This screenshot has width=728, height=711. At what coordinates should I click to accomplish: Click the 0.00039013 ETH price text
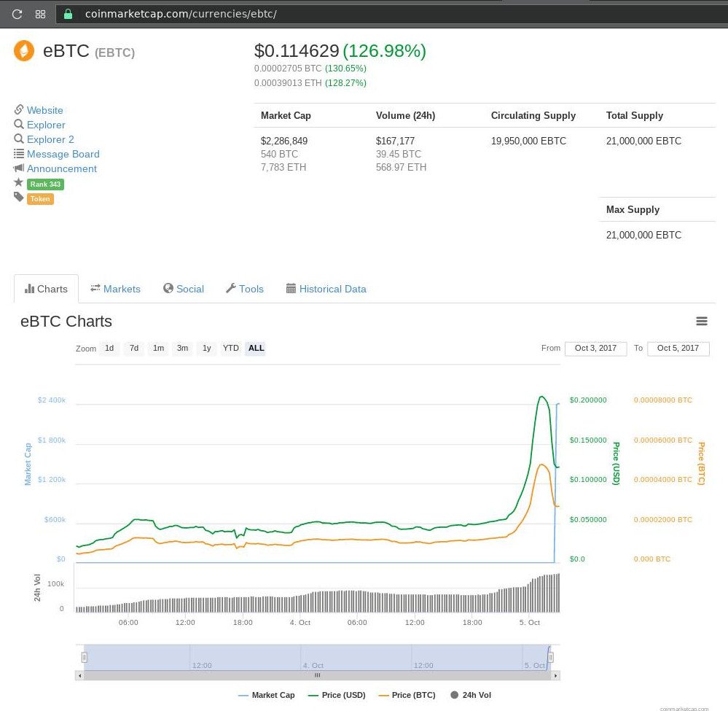click(x=288, y=82)
